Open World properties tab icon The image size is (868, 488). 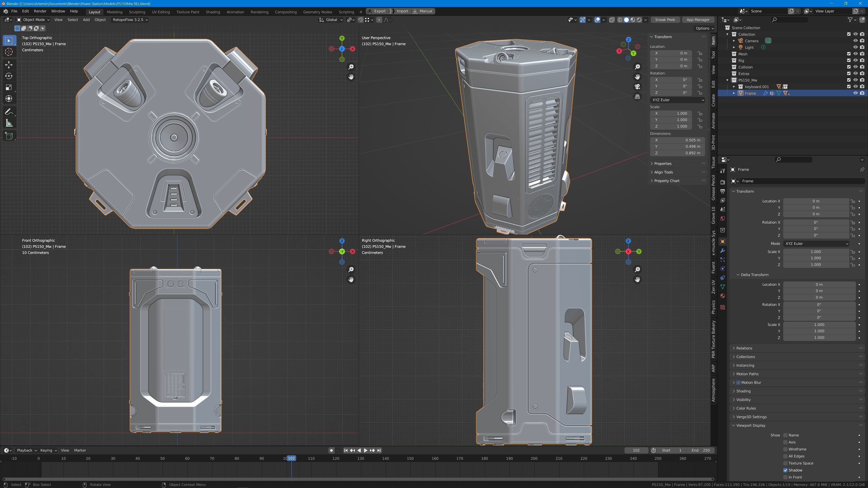pyautogui.click(x=722, y=218)
